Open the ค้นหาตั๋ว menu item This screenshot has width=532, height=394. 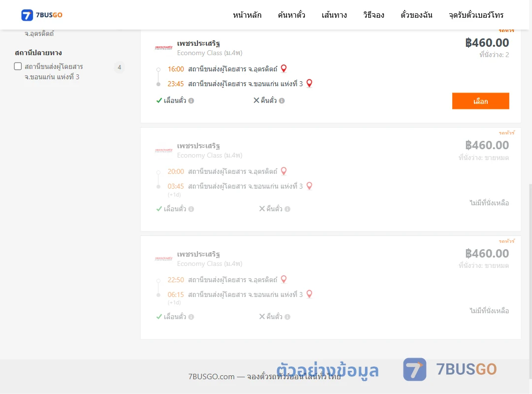point(292,15)
